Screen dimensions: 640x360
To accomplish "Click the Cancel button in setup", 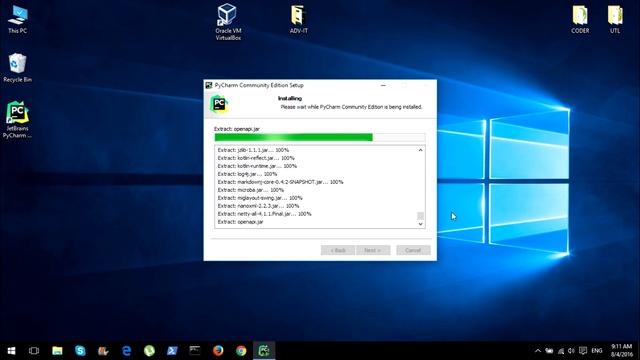I will [x=413, y=250].
